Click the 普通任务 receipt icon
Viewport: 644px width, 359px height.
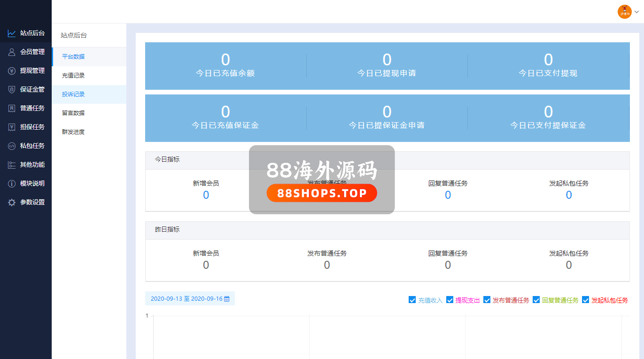[x=12, y=109]
